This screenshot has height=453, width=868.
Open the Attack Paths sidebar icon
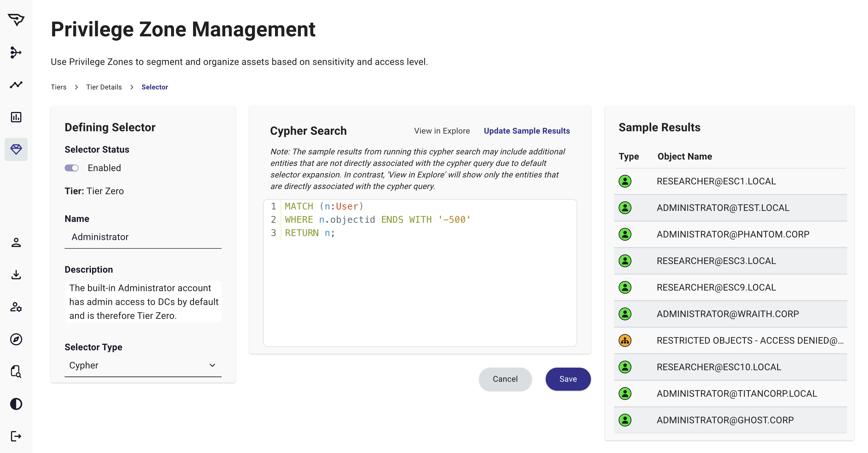click(16, 53)
